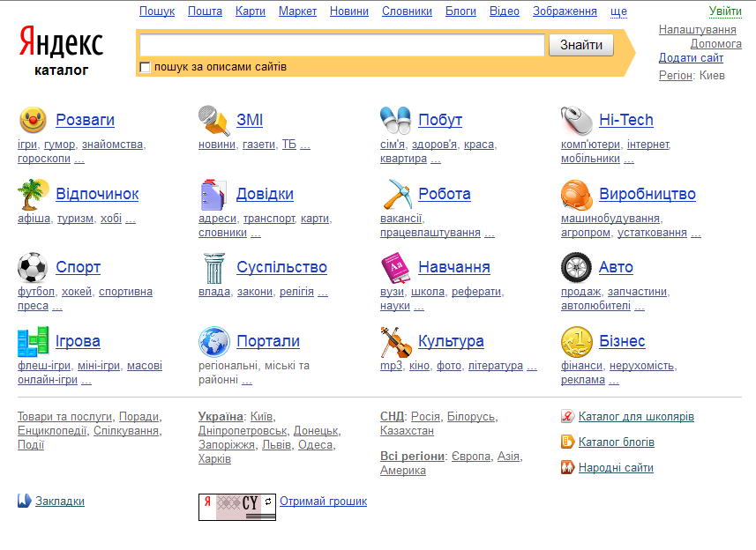Click the blue bookmark icon beside Закладки
The image size is (756, 550).
click(x=24, y=501)
